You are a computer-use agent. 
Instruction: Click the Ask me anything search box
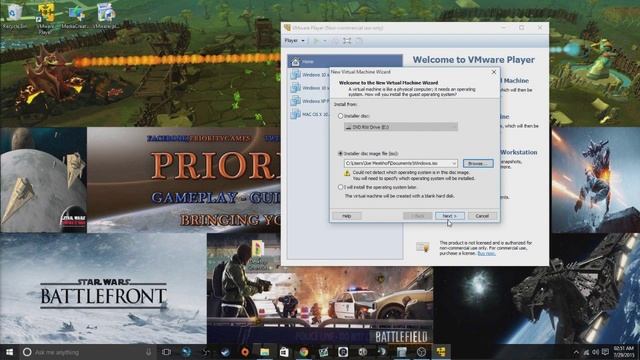tap(88, 352)
